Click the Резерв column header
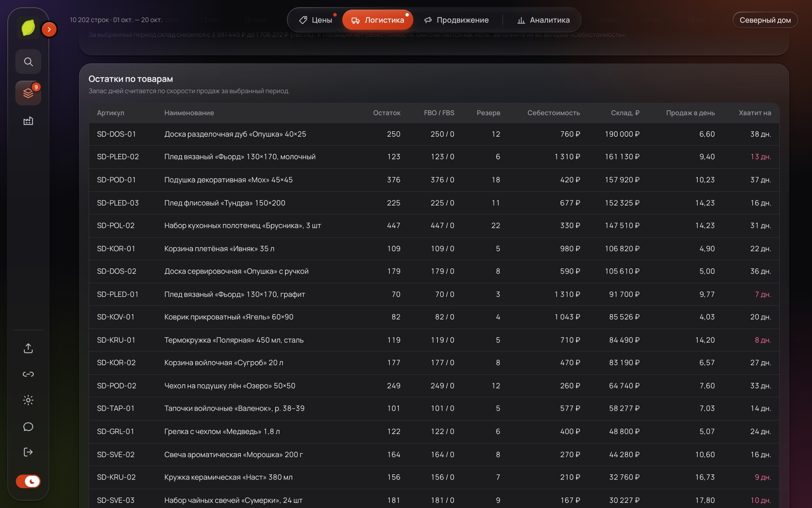The height and width of the screenshot is (508, 812). 488,113
